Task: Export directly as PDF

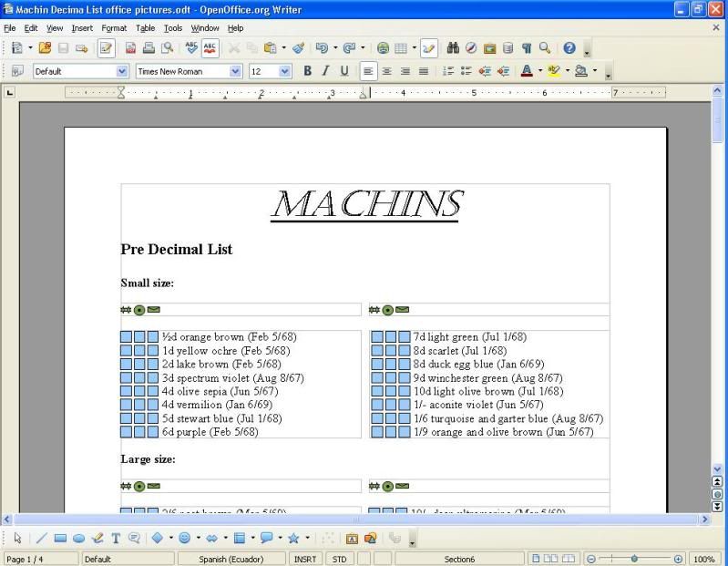Action: click(131, 47)
